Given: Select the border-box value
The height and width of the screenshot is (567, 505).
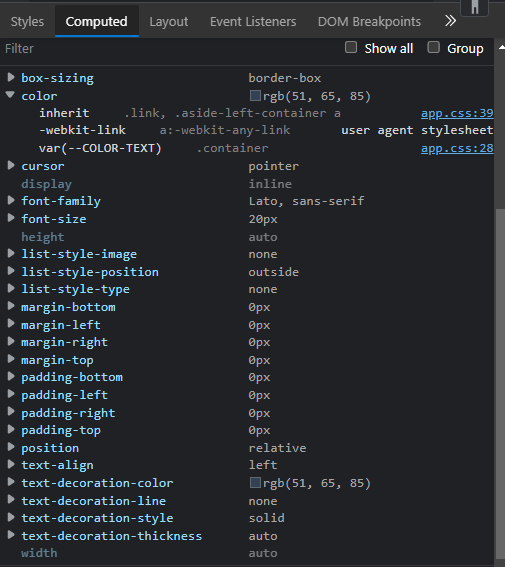Looking at the screenshot, I should click(x=284, y=78).
